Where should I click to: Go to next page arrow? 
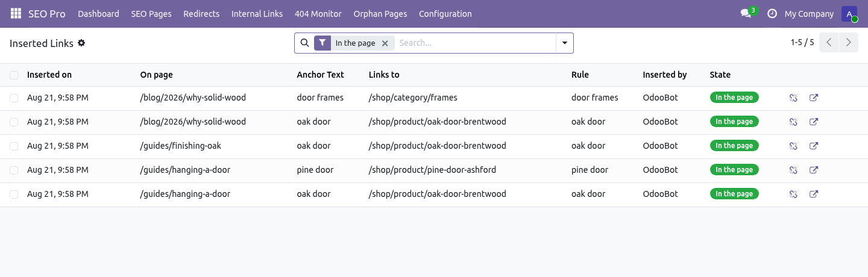click(849, 43)
